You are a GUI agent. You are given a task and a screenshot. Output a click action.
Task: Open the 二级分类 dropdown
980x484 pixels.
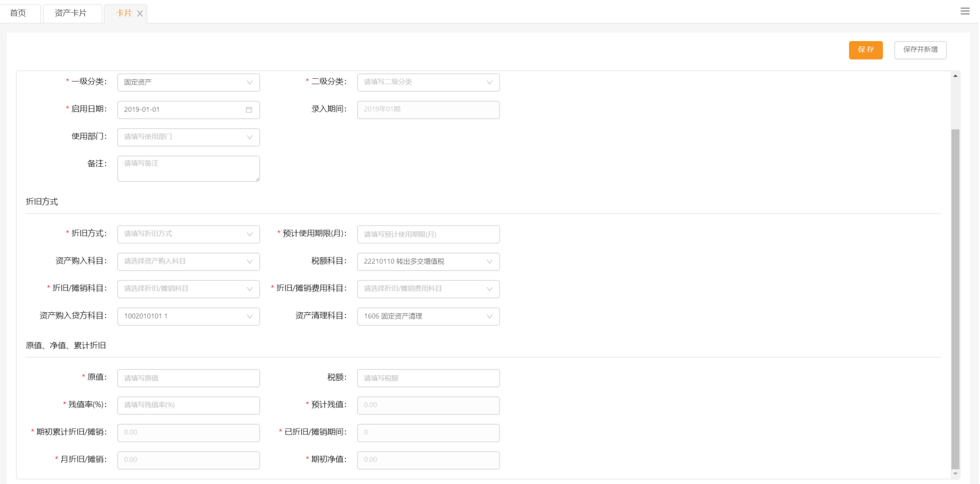(428, 82)
